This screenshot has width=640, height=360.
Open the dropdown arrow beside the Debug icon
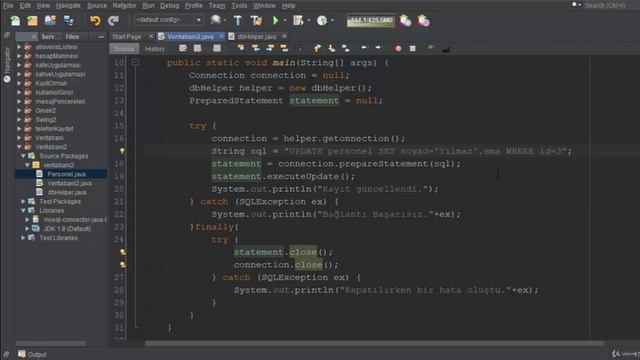pyautogui.click(x=309, y=20)
